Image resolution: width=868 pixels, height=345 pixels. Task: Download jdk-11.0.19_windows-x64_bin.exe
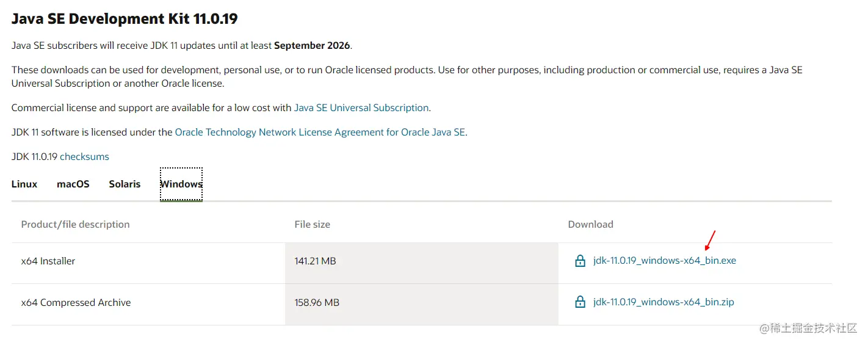click(x=665, y=261)
